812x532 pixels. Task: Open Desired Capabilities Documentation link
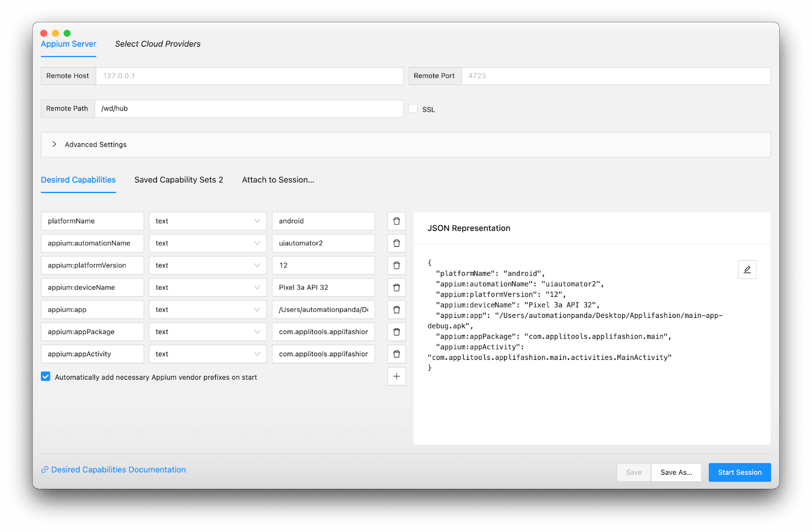pyautogui.click(x=118, y=470)
